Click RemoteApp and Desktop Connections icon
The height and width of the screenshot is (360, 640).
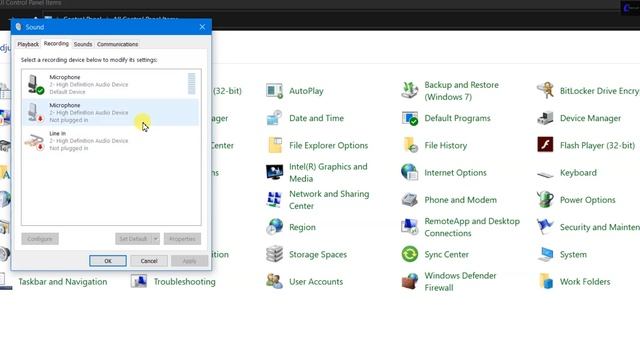409,227
